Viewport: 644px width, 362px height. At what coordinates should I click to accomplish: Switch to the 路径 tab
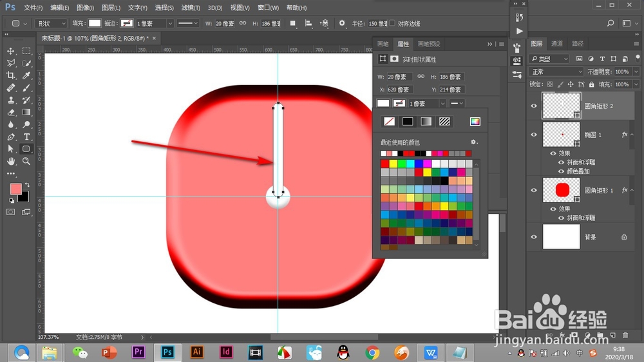(x=578, y=44)
